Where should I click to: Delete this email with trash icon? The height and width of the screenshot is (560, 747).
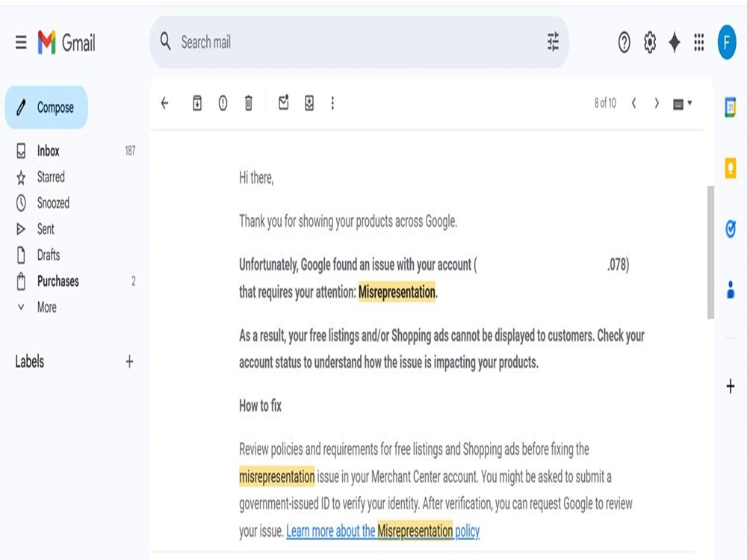click(249, 103)
